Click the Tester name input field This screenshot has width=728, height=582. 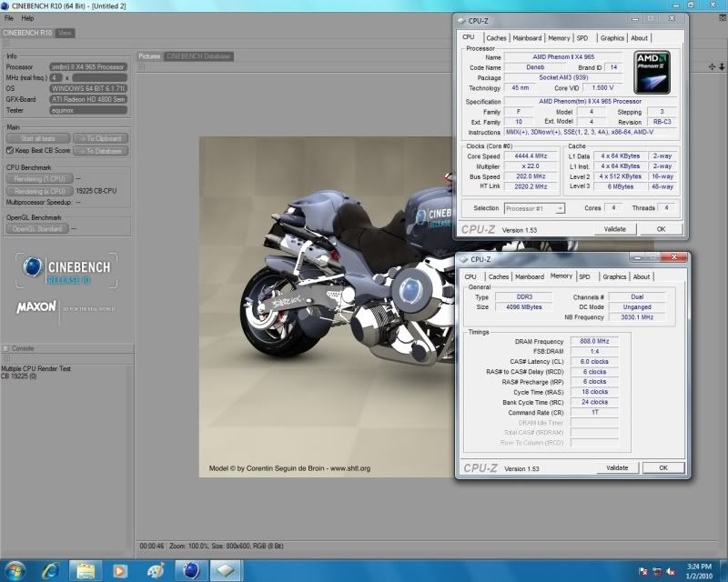pyautogui.click(x=88, y=110)
